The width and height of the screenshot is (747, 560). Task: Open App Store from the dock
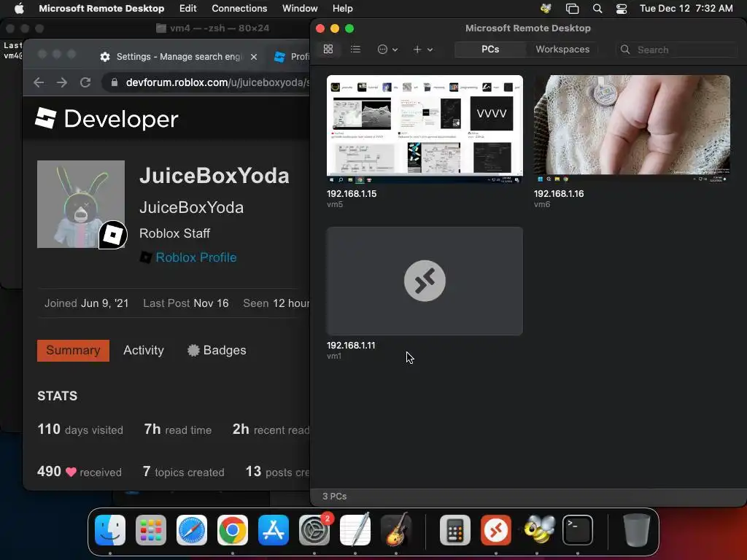pyautogui.click(x=274, y=530)
